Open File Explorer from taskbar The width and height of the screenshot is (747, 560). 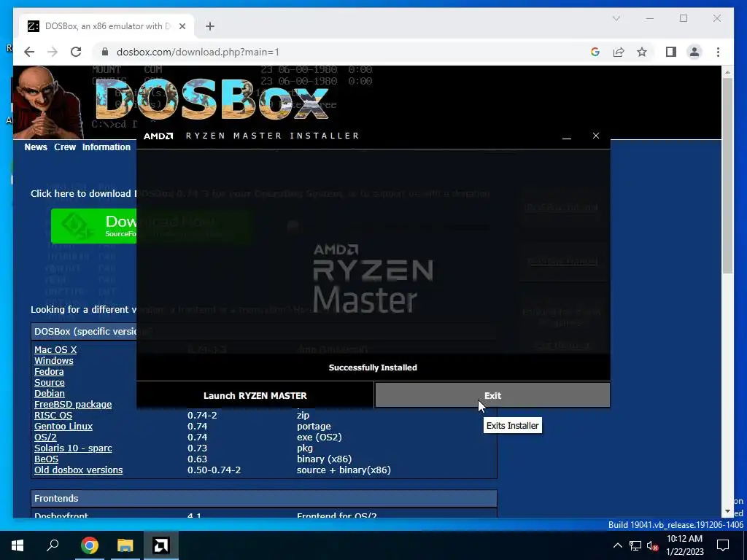(x=125, y=545)
